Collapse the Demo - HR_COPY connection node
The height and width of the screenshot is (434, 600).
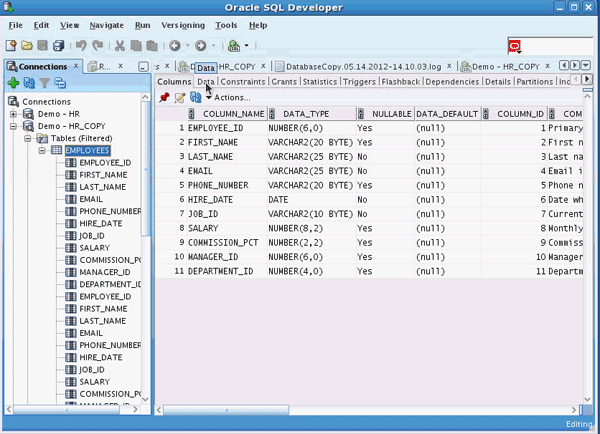pyautogui.click(x=13, y=126)
